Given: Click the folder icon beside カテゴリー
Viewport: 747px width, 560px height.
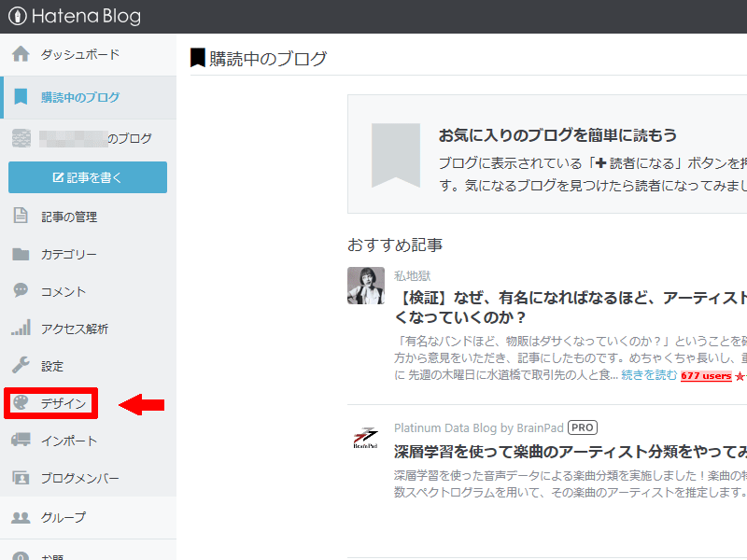Looking at the screenshot, I should click(21, 254).
